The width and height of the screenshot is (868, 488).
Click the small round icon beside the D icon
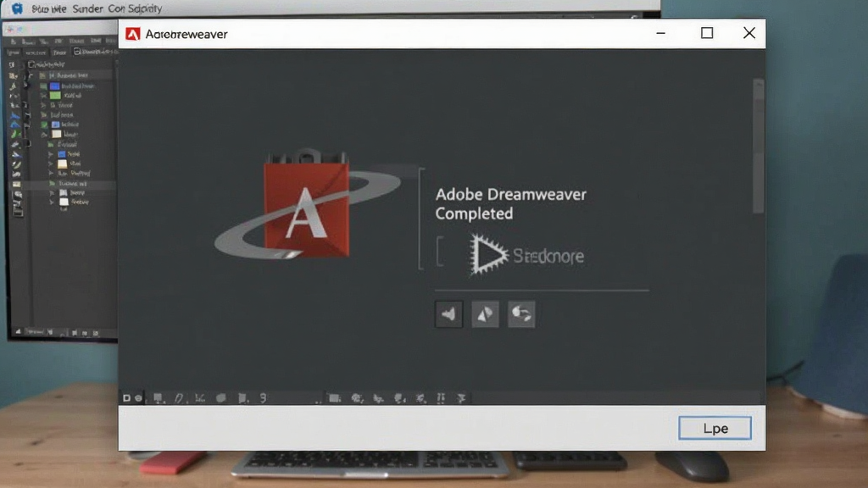[138, 398]
